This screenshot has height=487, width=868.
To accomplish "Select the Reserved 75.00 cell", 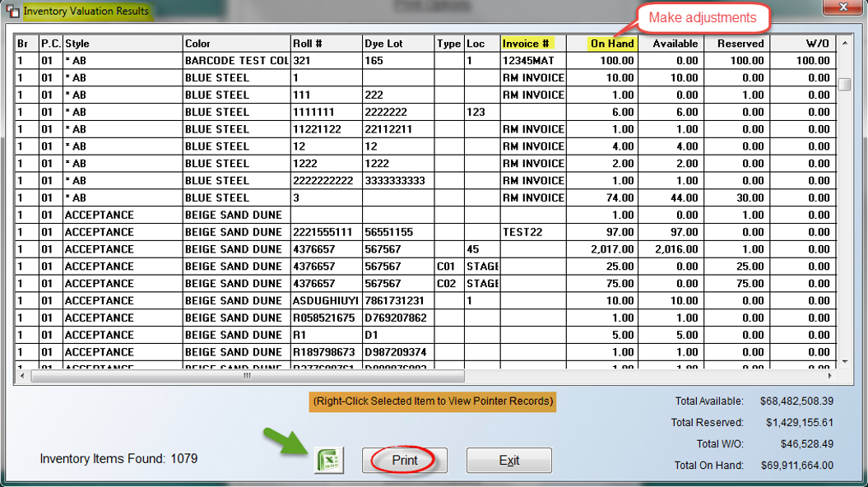I will coord(737,283).
